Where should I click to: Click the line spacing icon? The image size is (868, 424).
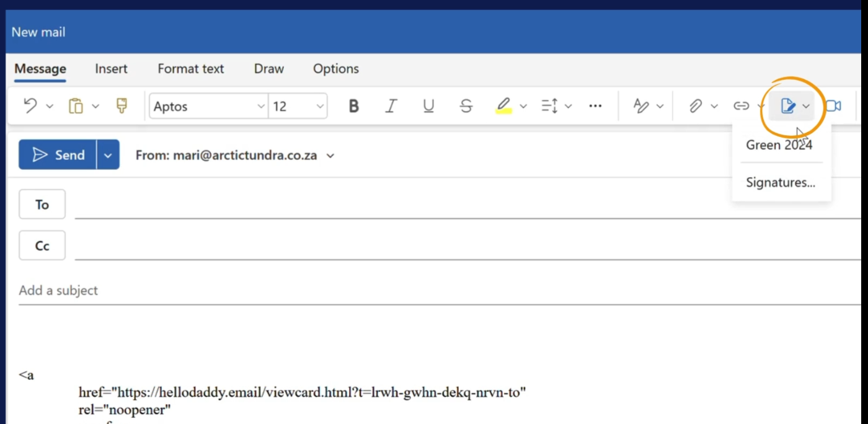click(x=549, y=106)
